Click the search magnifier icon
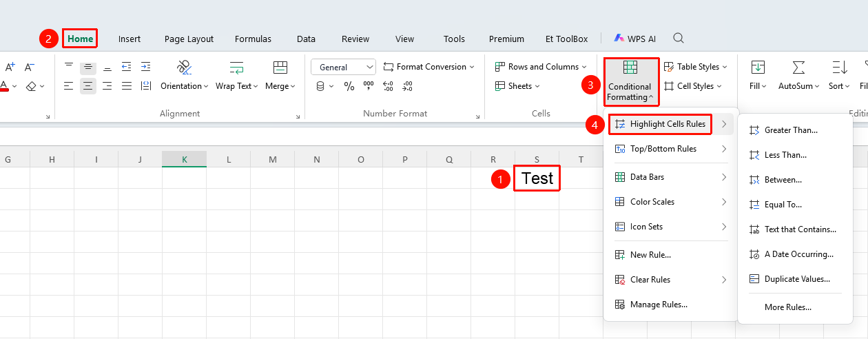The width and height of the screenshot is (868, 339). pyautogui.click(x=679, y=39)
